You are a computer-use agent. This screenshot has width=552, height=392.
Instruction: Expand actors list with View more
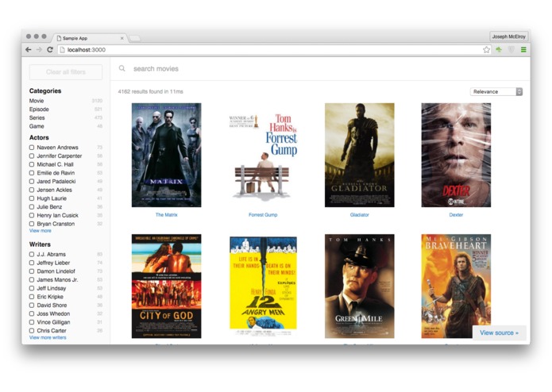(x=41, y=231)
